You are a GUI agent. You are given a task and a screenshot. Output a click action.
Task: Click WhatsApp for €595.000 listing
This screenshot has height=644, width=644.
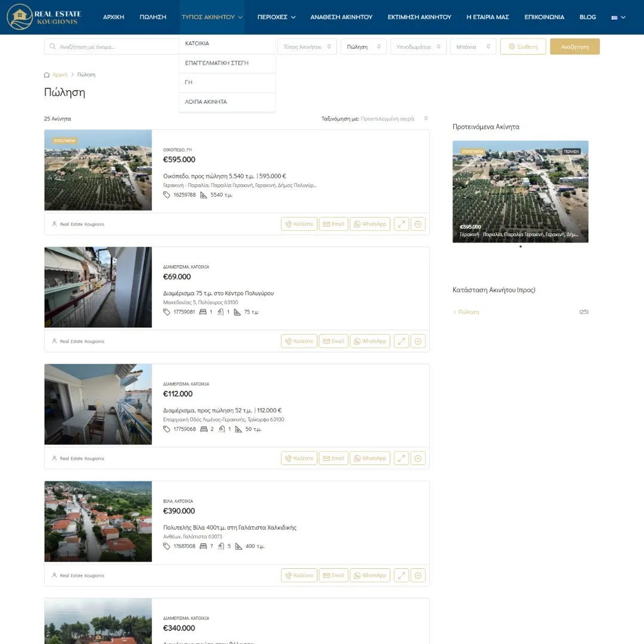tap(370, 224)
